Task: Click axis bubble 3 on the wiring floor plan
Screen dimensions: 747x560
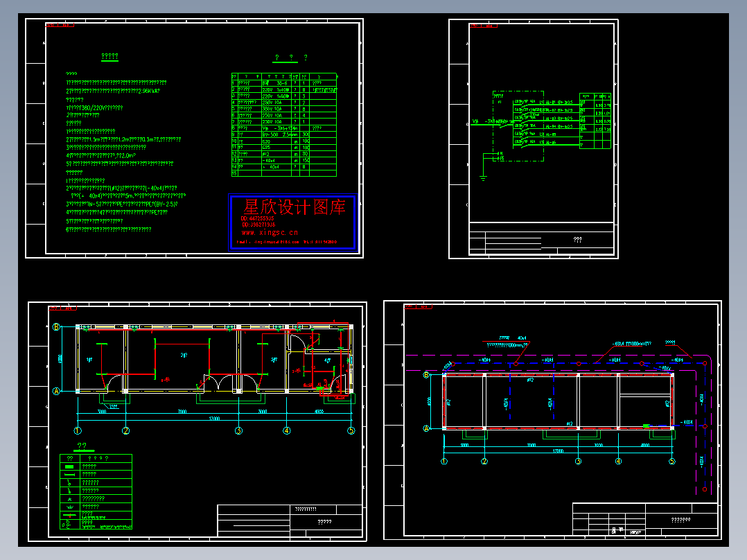Action: click(x=238, y=430)
